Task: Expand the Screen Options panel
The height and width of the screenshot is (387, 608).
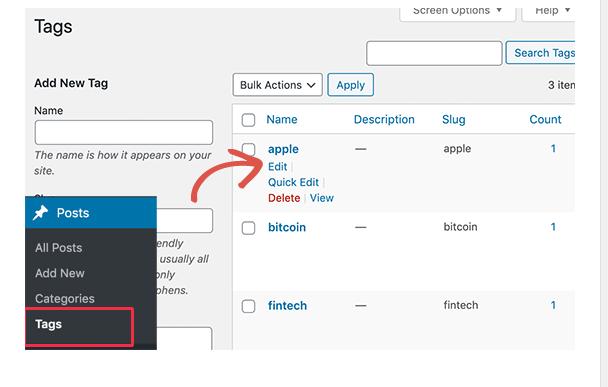Action: (x=458, y=11)
